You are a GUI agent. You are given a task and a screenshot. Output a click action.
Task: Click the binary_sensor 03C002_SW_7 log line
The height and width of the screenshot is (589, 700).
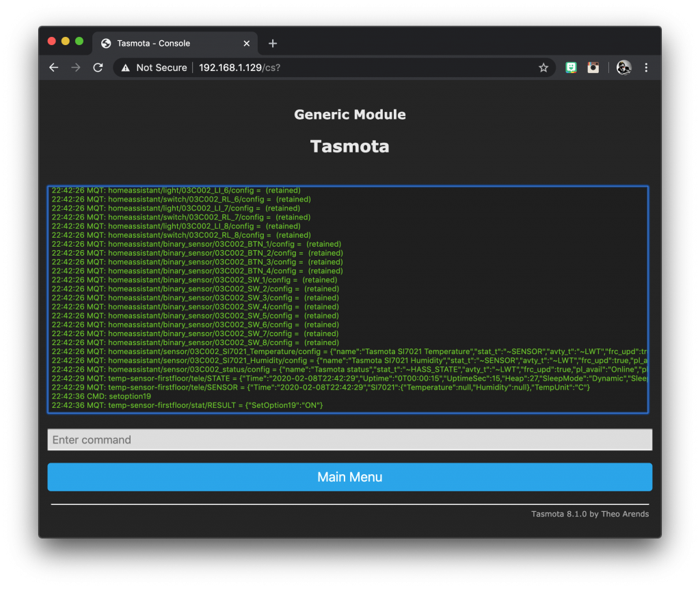pos(195,333)
